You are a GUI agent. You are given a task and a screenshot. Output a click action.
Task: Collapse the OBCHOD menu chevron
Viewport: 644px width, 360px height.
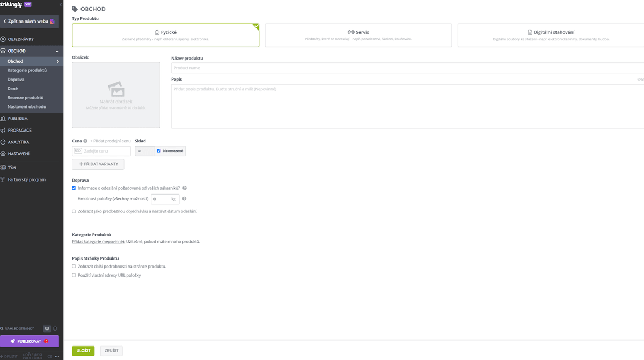click(57, 51)
